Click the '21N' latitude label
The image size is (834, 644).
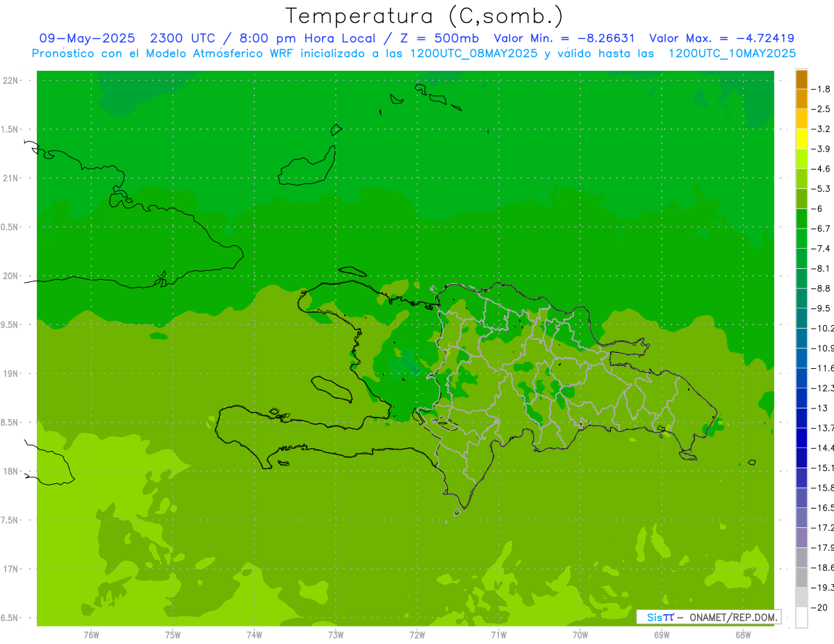[10, 178]
